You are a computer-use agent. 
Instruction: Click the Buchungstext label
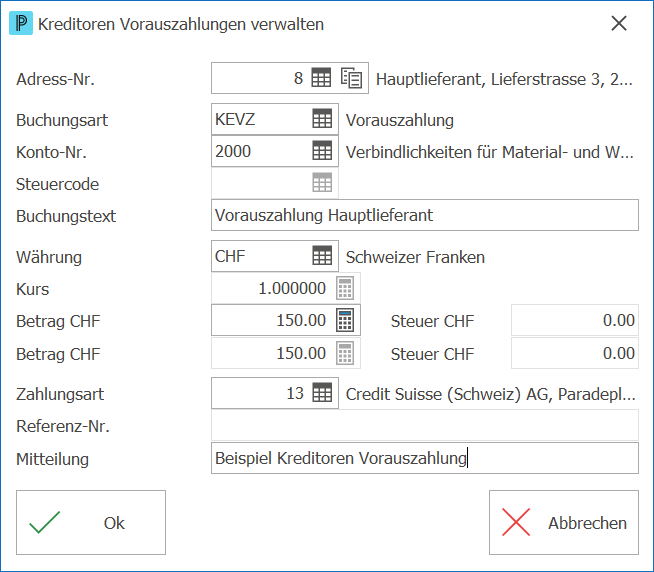click(x=66, y=216)
